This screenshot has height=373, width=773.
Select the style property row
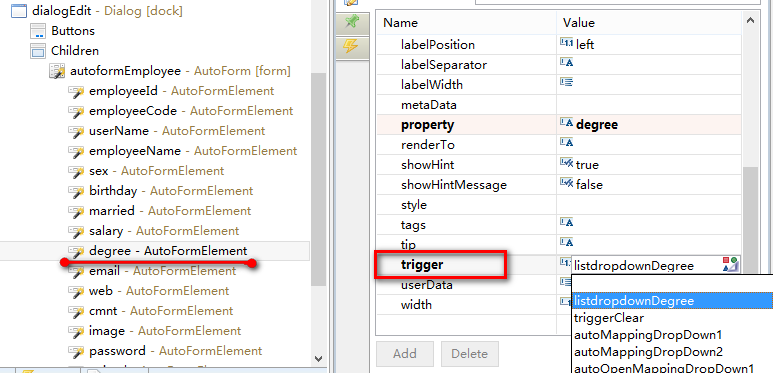pyautogui.click(x=559, y=204)
